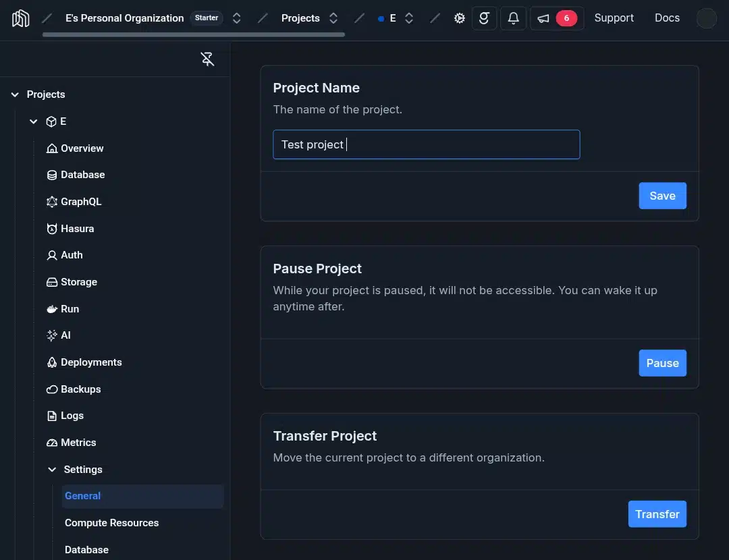Click the blue status dot beside E
Screen dimensions: 729x560
(x=381, y=19)
